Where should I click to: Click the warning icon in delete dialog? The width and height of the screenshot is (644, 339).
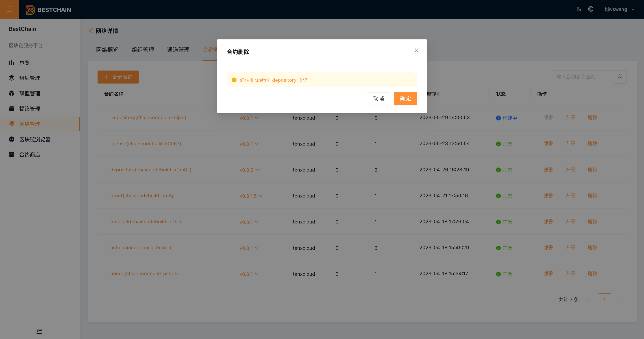pos(234,80)
